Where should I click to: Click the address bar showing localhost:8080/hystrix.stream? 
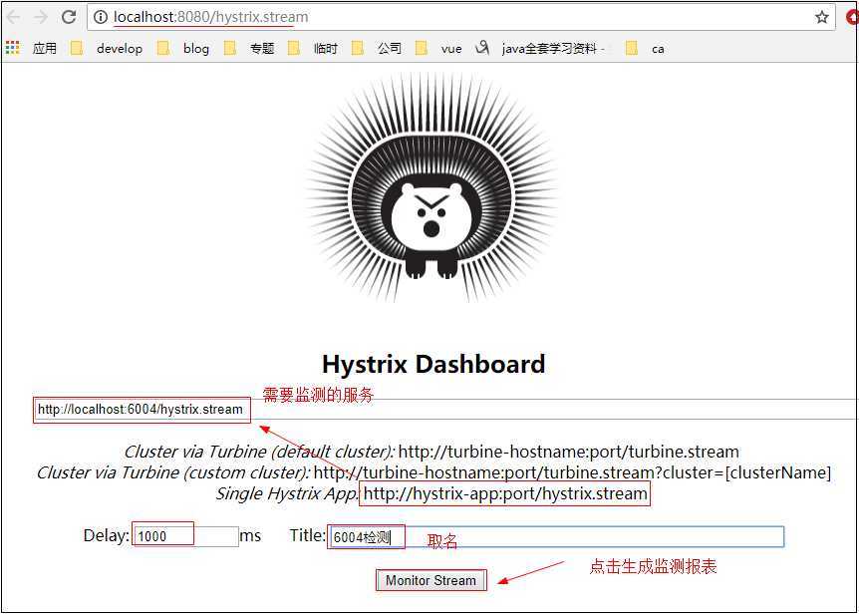coord(460,18)
